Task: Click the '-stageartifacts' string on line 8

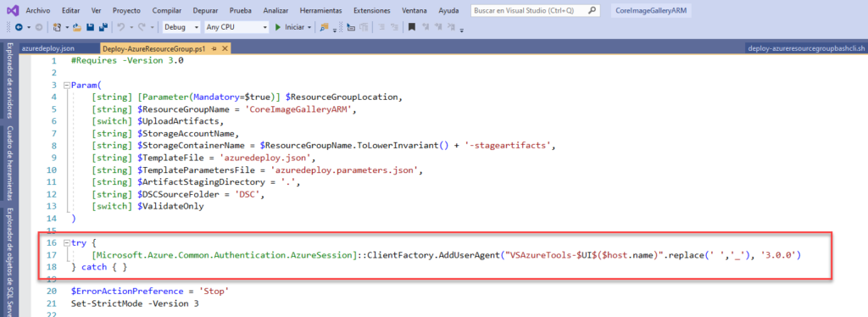Action: coord(508,146)
